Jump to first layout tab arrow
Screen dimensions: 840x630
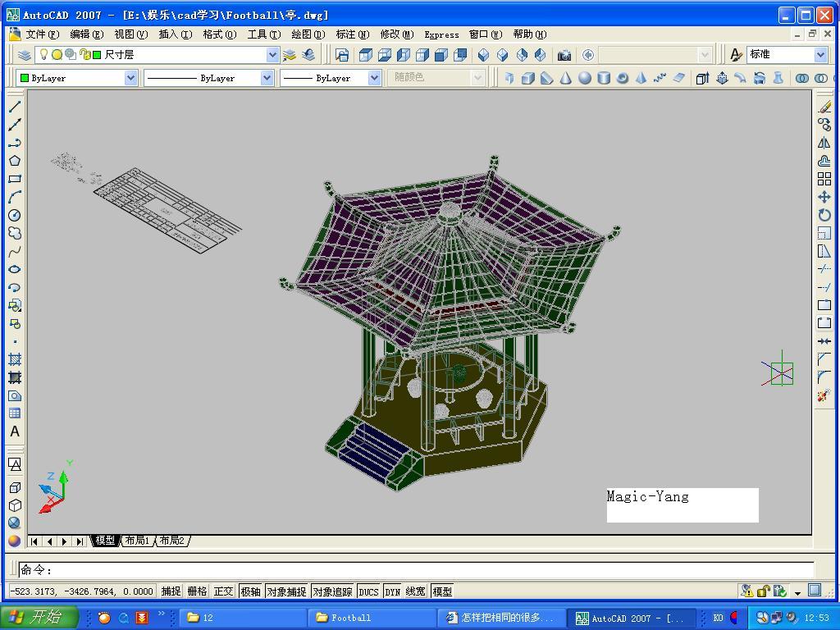pos(34,541)
